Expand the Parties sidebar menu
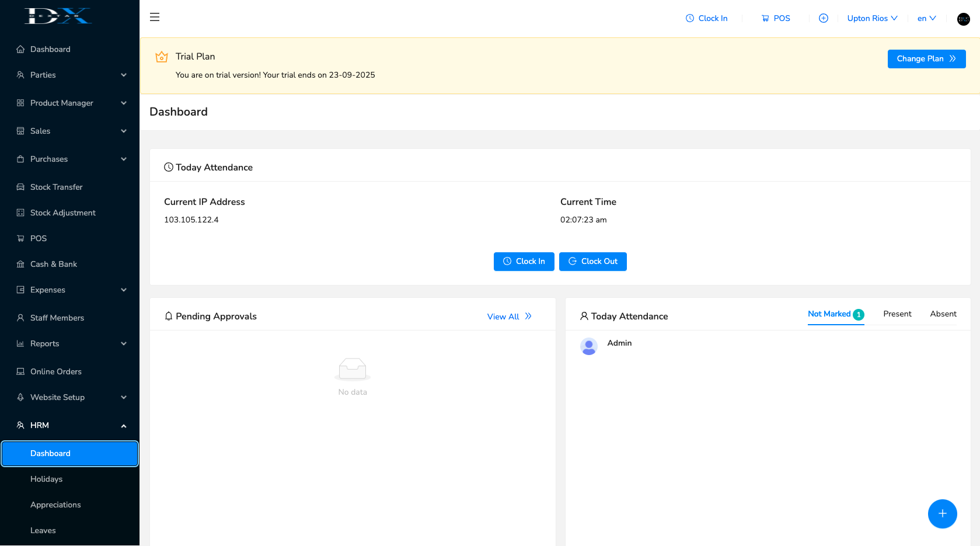 pos(70,75)
